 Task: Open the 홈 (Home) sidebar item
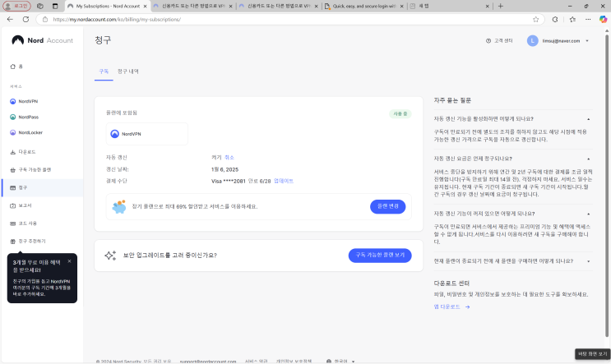[16, 67]
